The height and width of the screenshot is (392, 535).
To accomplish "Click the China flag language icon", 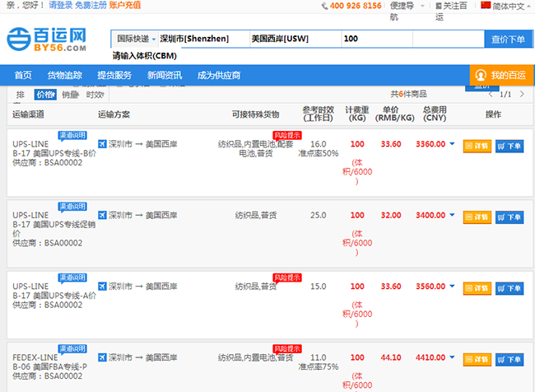I will (485, 6).
